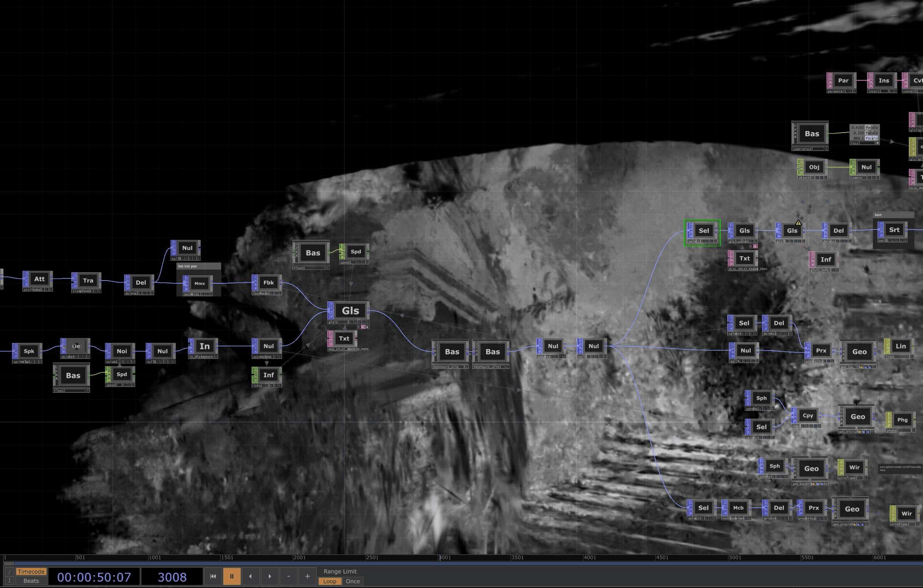Screen dimensions: 923x588
Task: Jump playback to the timeline start
Action: click(213, 576)
